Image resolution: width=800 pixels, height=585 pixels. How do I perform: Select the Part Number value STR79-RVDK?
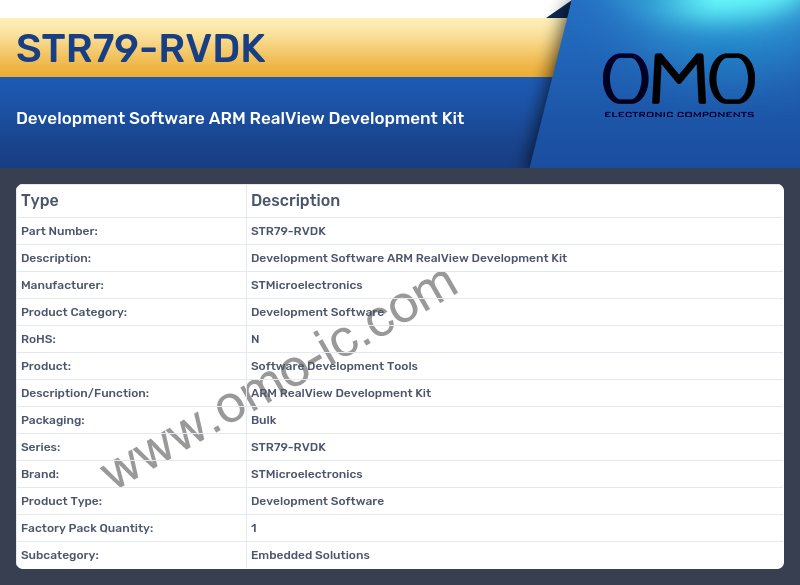point(288,231)
